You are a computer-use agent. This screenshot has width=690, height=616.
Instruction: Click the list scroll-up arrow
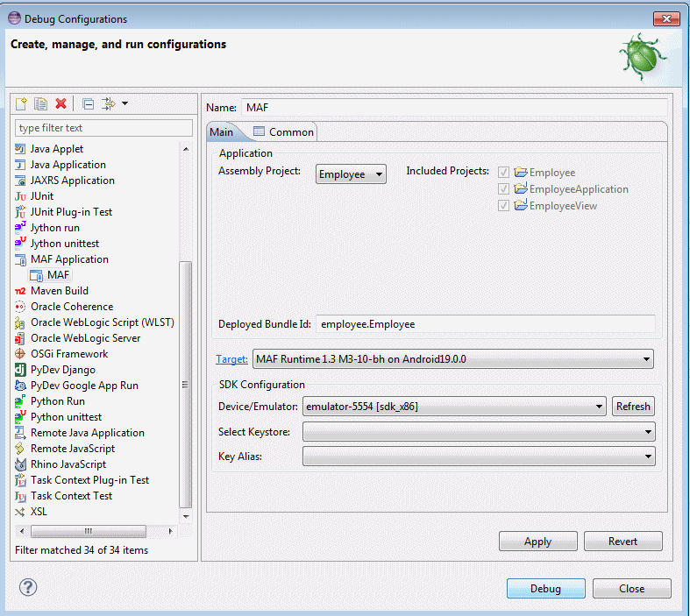tap(186, 150)
